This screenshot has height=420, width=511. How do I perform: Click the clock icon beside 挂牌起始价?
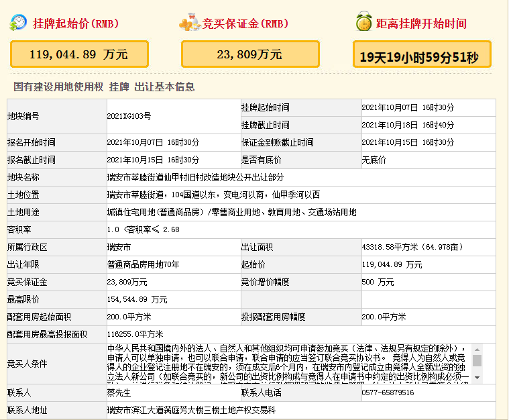(18, 22)
